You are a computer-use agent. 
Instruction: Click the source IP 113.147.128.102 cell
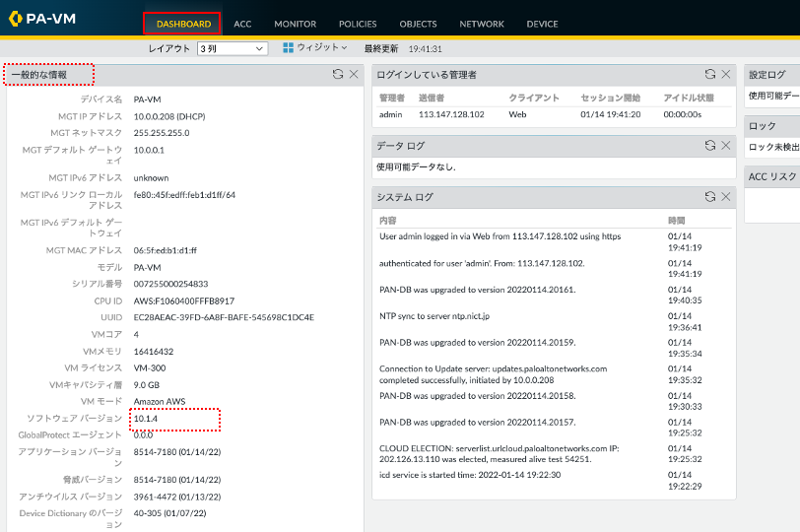click(x=451, y=114)
